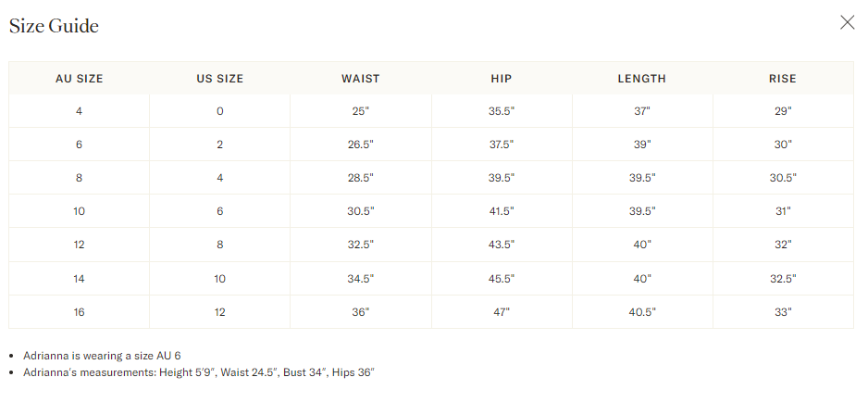The height and width of the screenshot is (415, 868).
Task: Click the HIP column header
Action: 502,79
